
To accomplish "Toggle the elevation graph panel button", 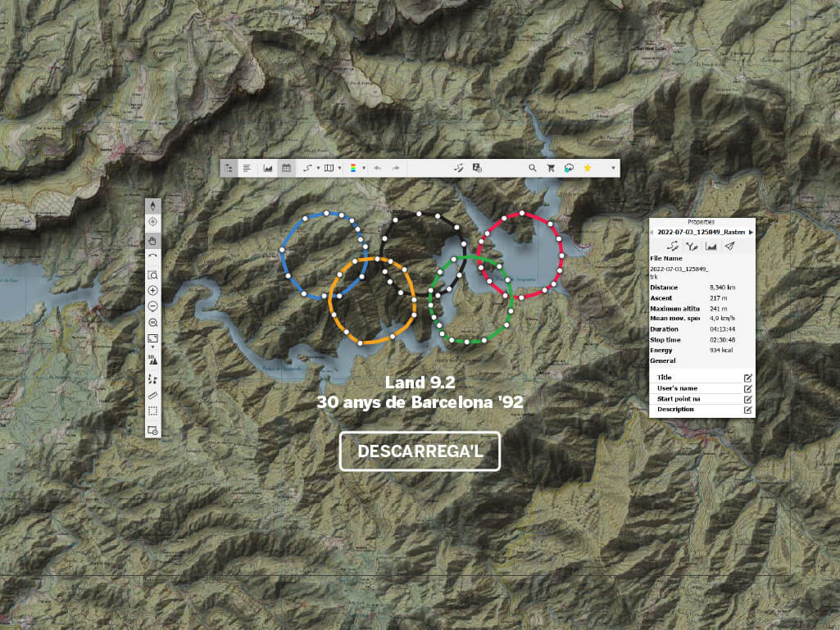I will [x=267, y=168].
